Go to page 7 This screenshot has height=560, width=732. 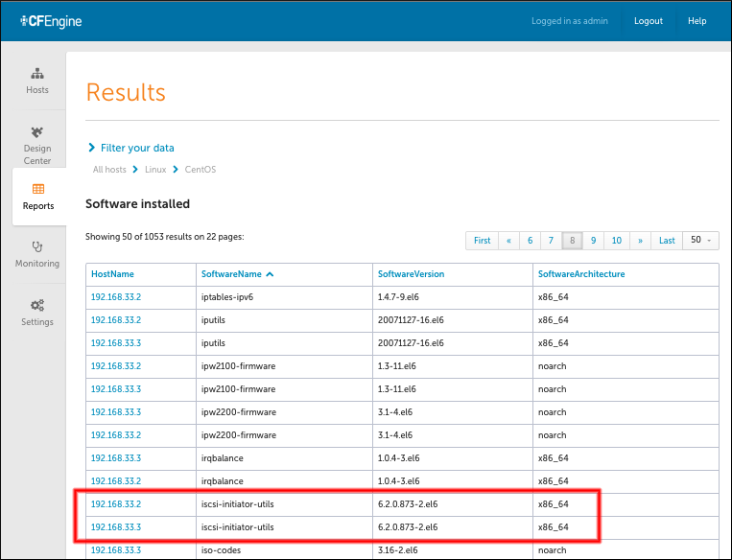click(551, 241)
